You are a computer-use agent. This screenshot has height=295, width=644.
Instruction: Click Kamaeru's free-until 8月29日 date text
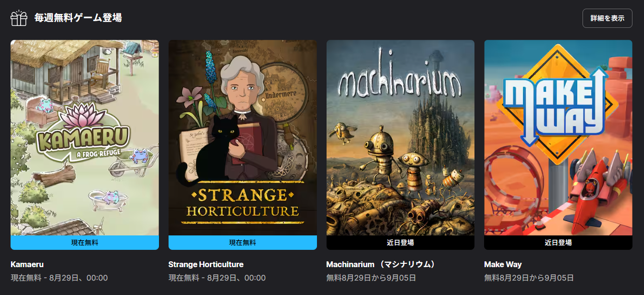(59, 278)
